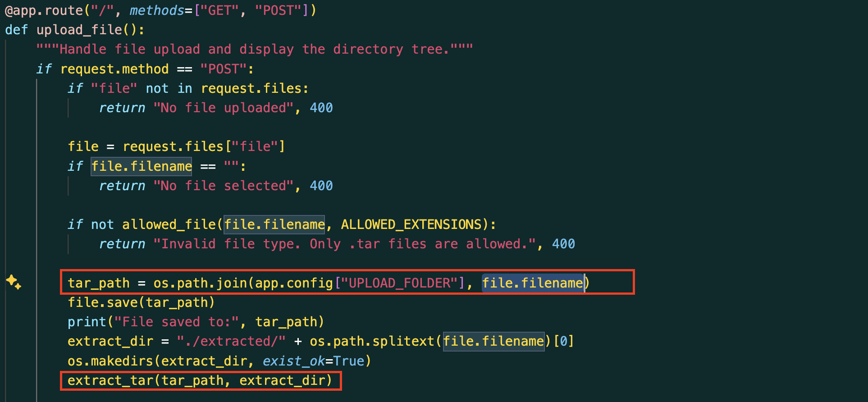
Task: Click the selected file.filename in os.path.join line
Action: click(533, 283)
